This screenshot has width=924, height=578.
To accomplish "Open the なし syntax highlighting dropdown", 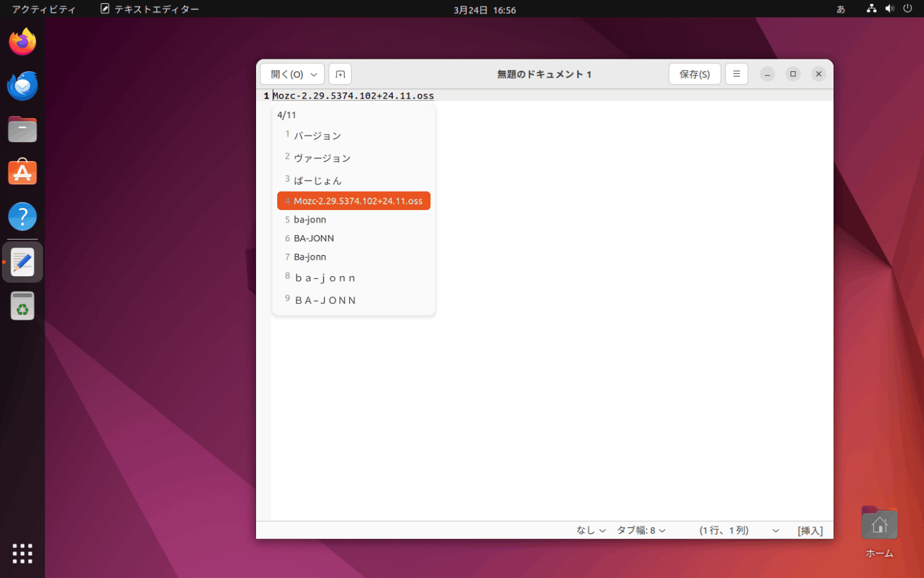I will [x=591, y=530].
